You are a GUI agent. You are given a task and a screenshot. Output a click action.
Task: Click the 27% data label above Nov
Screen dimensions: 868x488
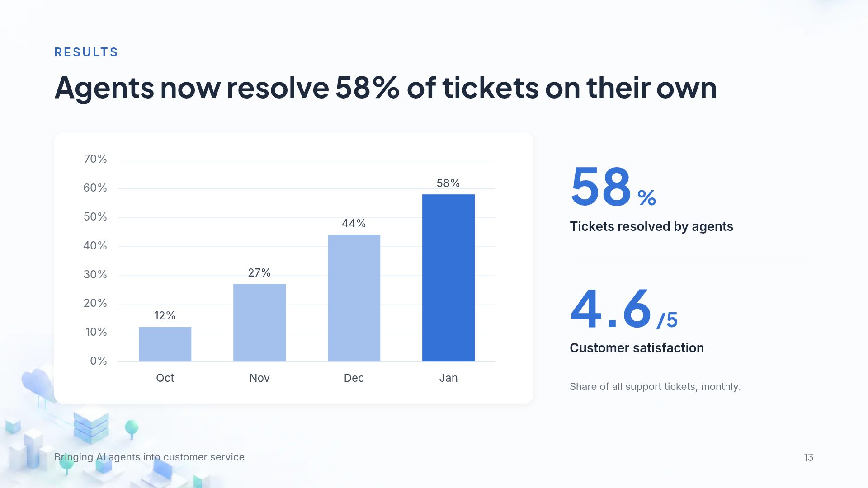[259, 272]
